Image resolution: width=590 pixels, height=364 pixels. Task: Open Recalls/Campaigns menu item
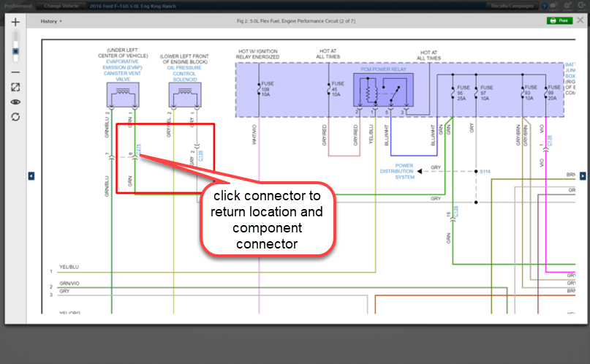pos(511,5)
